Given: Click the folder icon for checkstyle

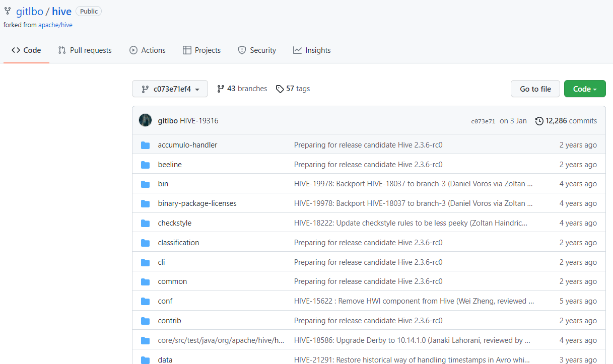Looking at the screenshot, I should (x=146, y=224).
